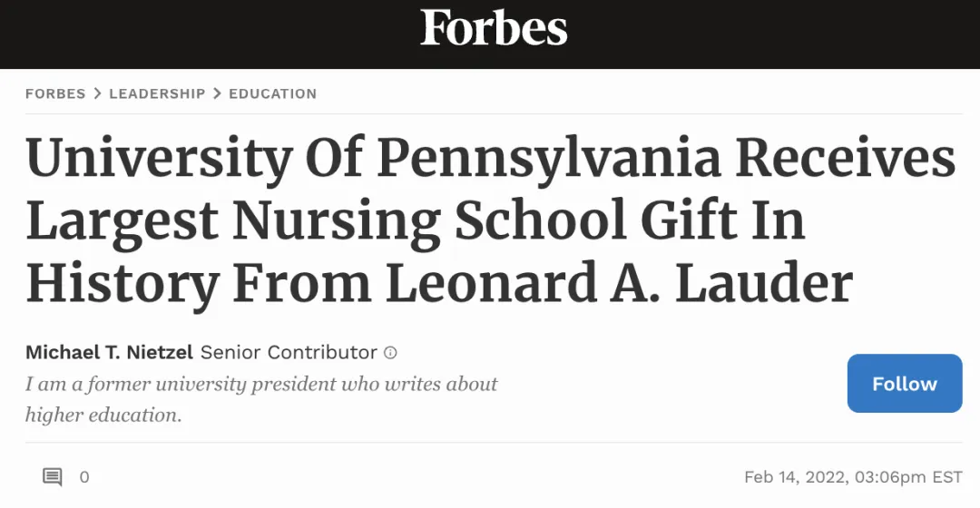Go to the FORBES breadcrumb link

point(55,93)
